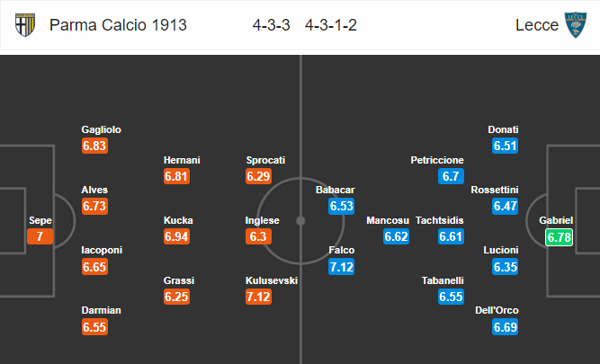Open Babacar's player name

(336, 190)
